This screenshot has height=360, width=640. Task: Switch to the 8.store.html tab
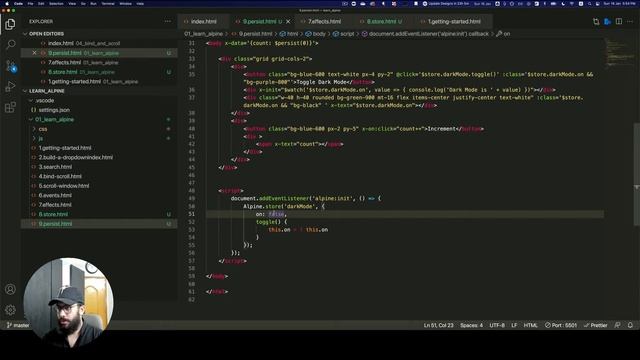[381, 21]
